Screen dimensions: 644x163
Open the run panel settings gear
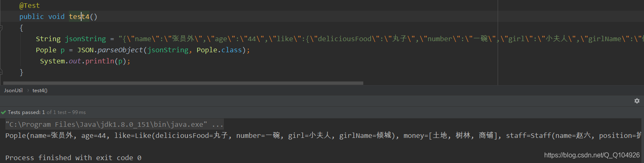coord(637,101)
